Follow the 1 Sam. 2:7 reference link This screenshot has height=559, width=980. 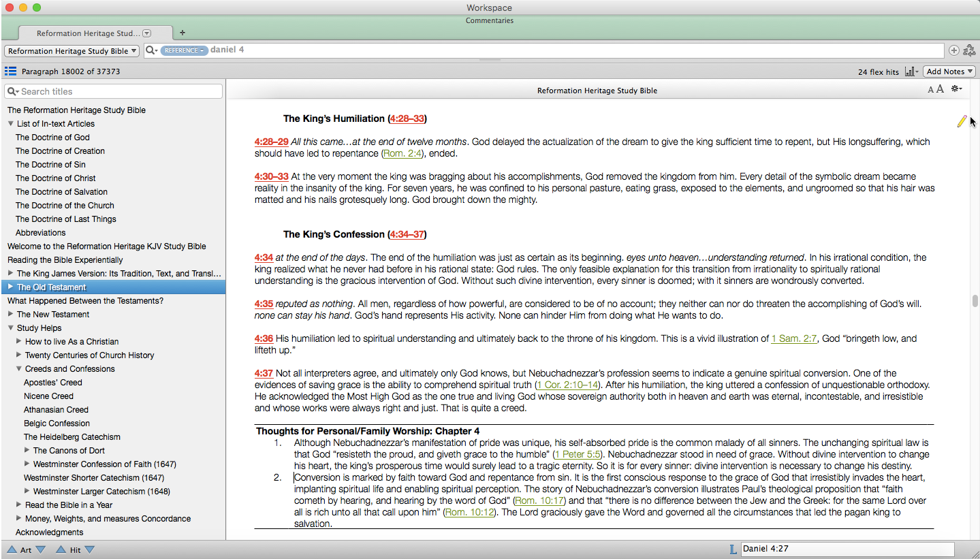(x=793, y=338)
